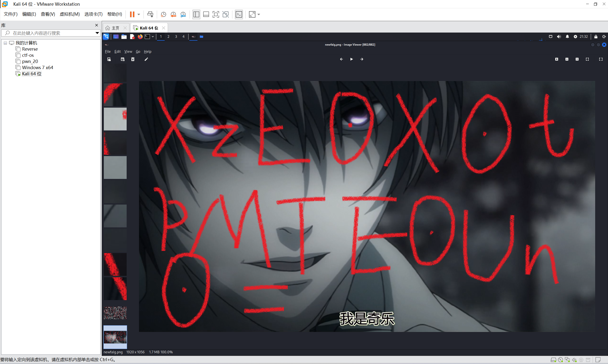Viewport: 608px width, 364px height.
Task: Open the snapshot manager
Action: (183, 14)
